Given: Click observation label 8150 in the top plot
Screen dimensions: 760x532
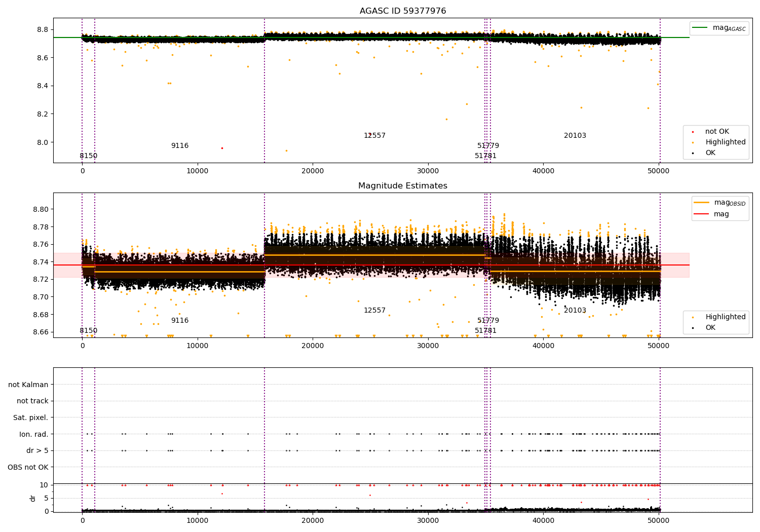Looking at the screenshot, I should pos(88,156).
